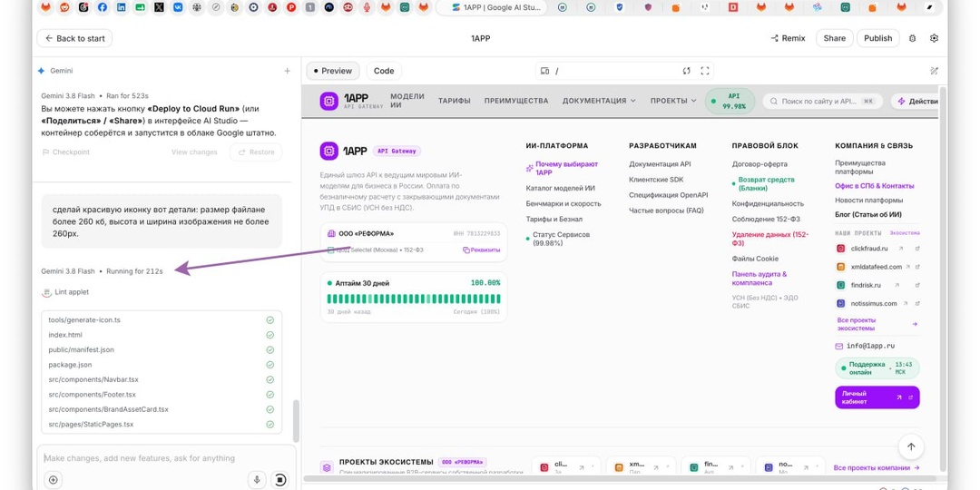
Task: Open Все проекты компании link
Action: (x=877, y=467)
